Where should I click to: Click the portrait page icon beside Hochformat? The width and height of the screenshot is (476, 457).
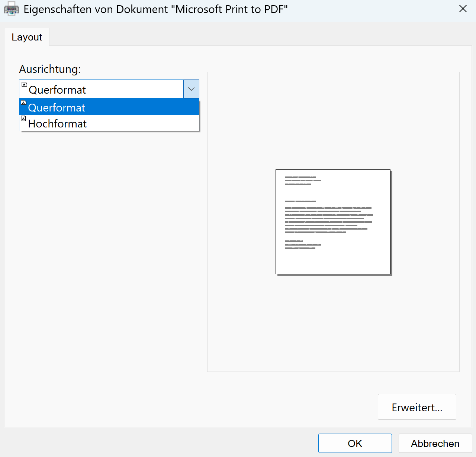[23, 119]
